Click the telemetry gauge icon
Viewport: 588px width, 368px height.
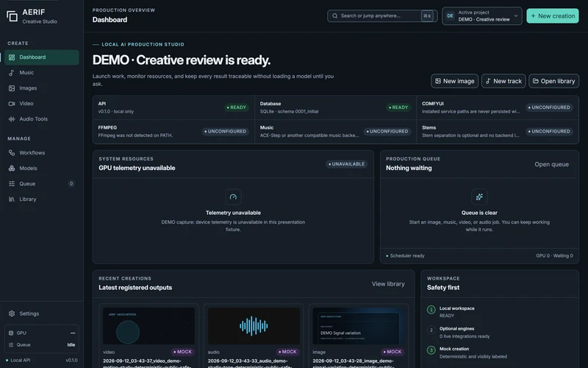coord(233,197)
